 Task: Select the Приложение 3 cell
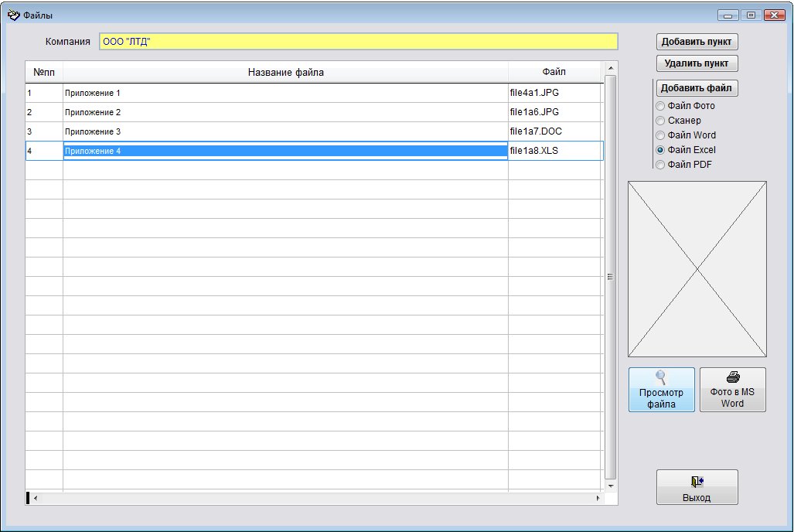285,131
